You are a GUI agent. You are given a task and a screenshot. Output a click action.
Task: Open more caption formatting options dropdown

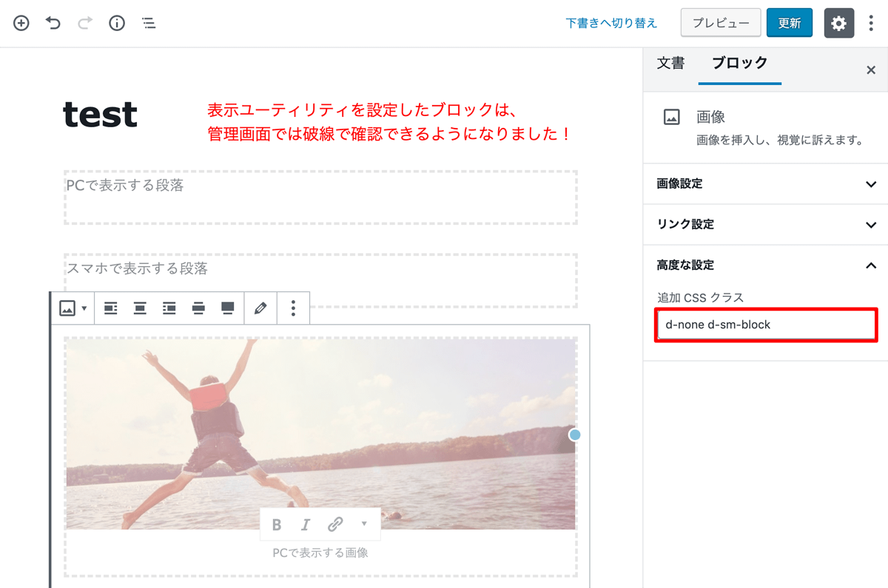coord(364,524)
